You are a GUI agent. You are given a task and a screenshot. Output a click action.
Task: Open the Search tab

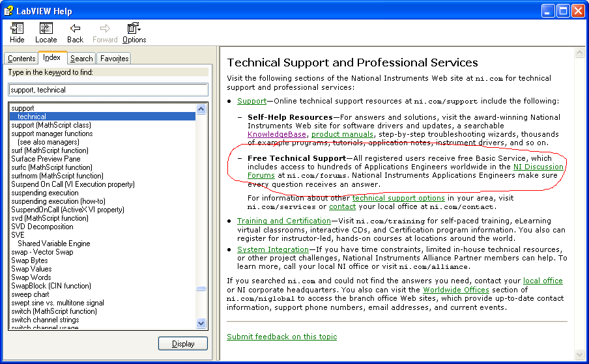[81, 59]
